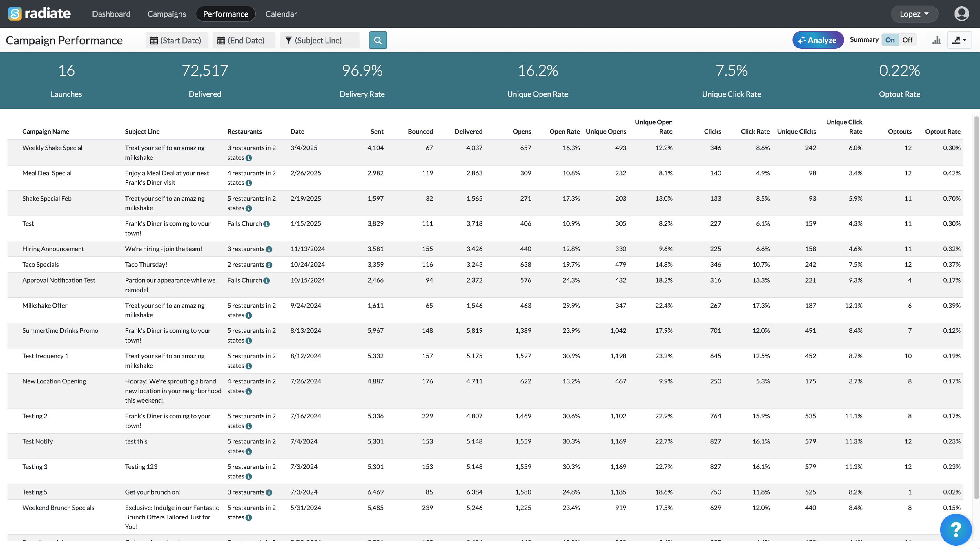Turn Summary toggle On

click(x=890, y=40)
